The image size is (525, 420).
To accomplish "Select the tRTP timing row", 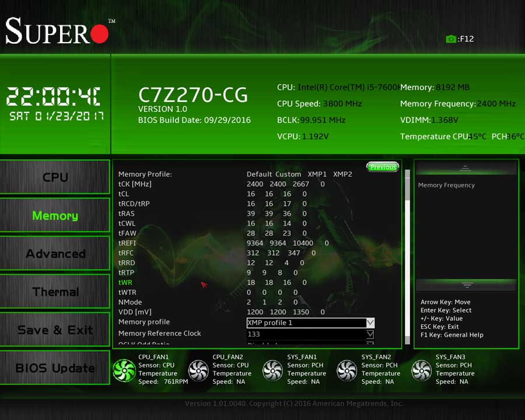I will point(208,272).
